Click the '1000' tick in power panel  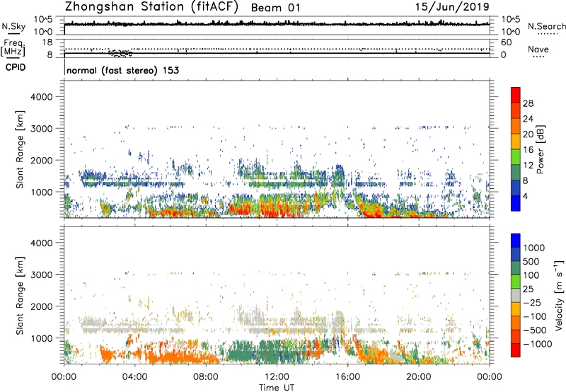[x=41, y=192]
